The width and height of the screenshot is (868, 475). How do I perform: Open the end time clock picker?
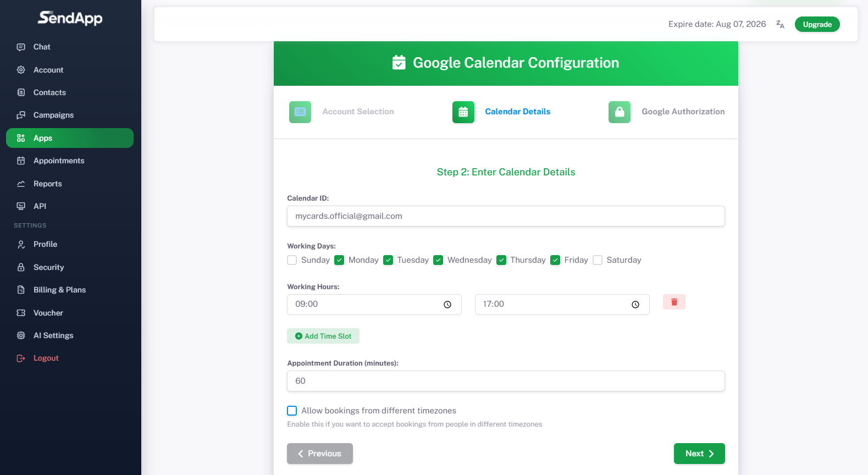point(635,305)
